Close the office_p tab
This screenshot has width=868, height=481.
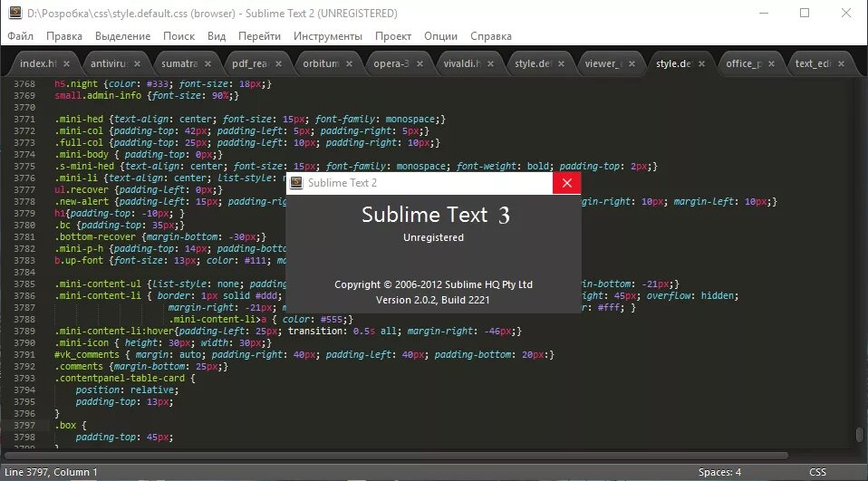tap(771, 64)
